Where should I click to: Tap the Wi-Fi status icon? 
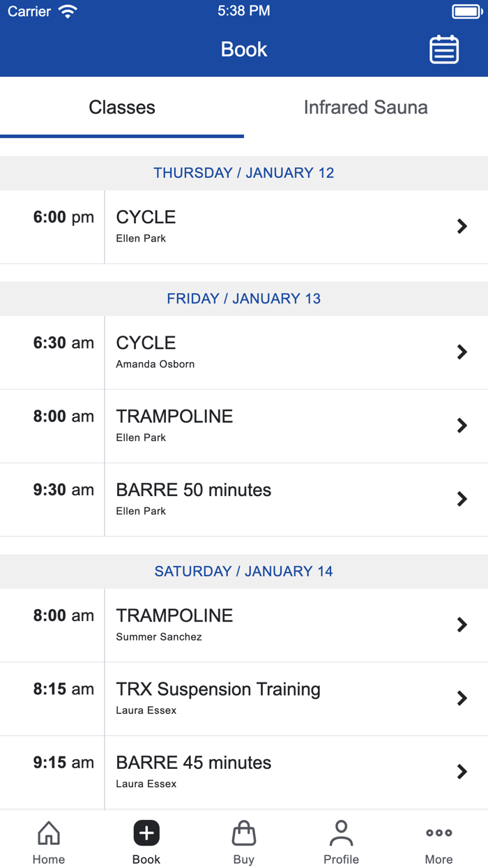pos(68,11)
